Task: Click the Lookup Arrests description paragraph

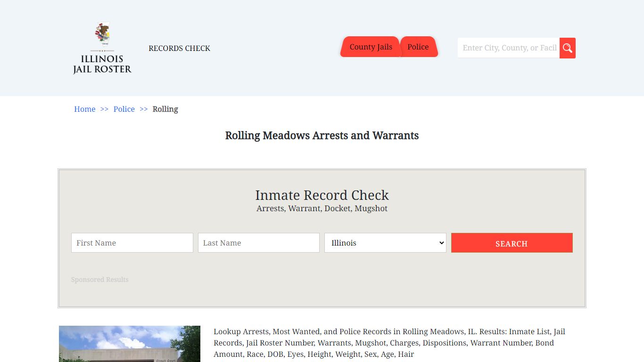Action: tap(389, 343)
